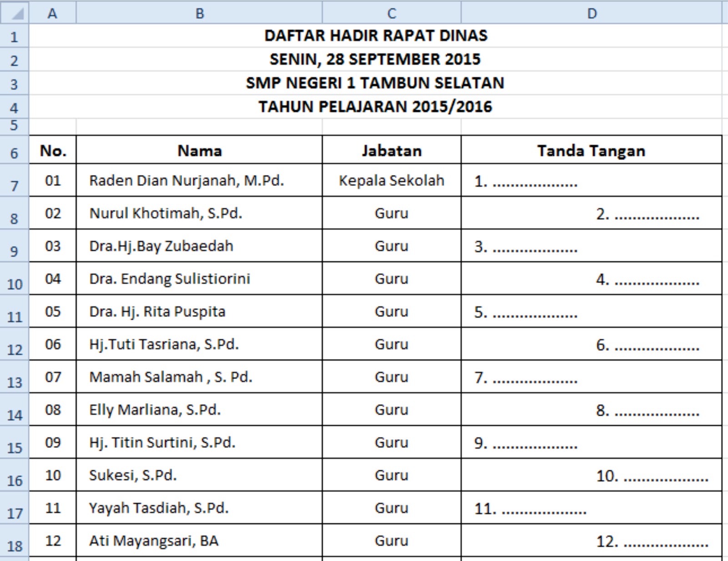
Task: Click "TAHUN PELAJARAN 2015/2016" cell
Action: tap(376, 107)
